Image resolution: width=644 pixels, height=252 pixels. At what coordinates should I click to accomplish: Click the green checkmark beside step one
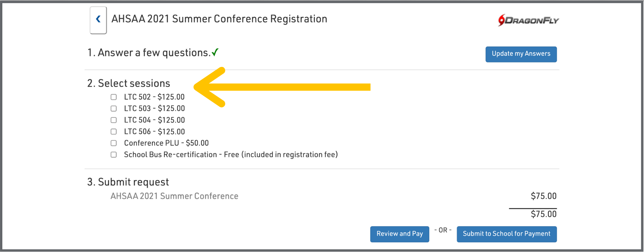(x=215, y=52)
